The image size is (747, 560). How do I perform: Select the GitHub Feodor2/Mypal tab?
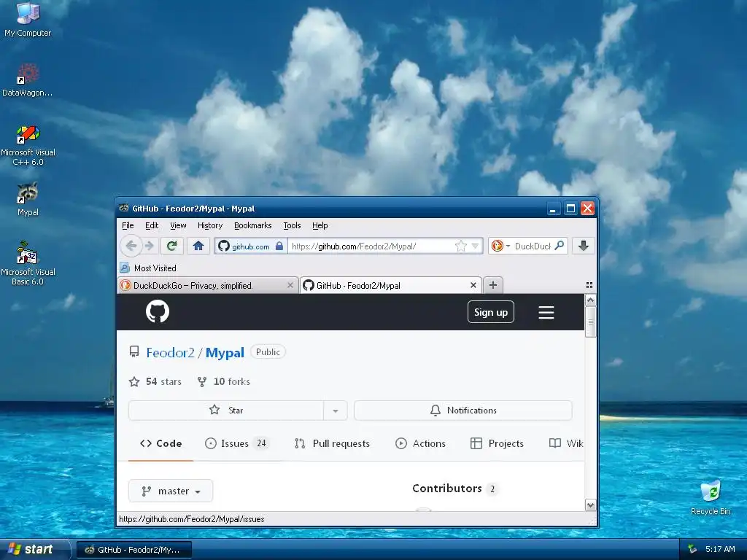click(x=391, y=285)
